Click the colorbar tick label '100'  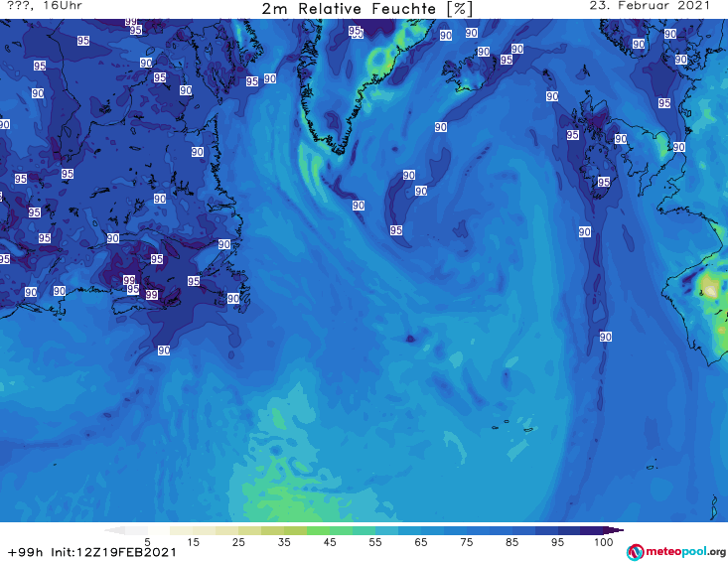pos(603,542)
